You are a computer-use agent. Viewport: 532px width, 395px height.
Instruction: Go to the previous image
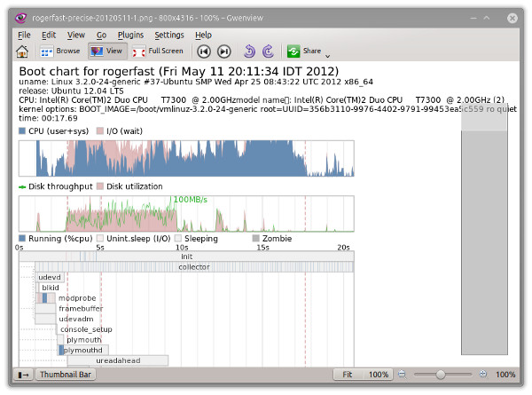pyautogui.click(x=204, y=51)
